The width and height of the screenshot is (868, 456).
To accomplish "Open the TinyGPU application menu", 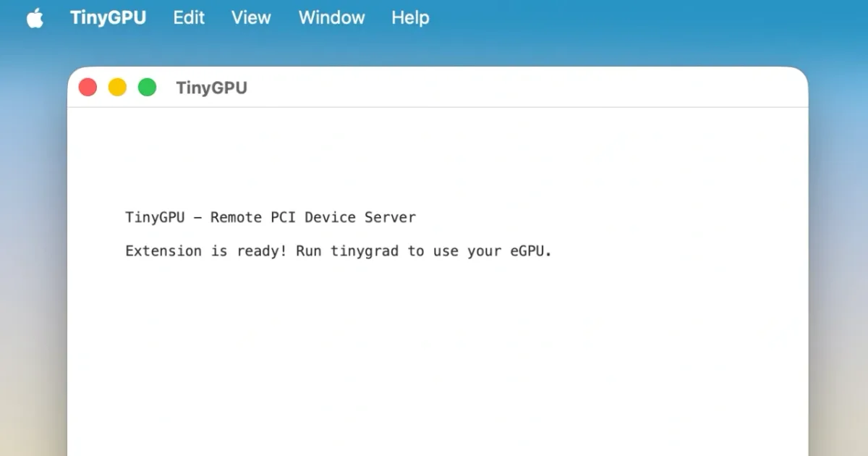I will (108, 18).
